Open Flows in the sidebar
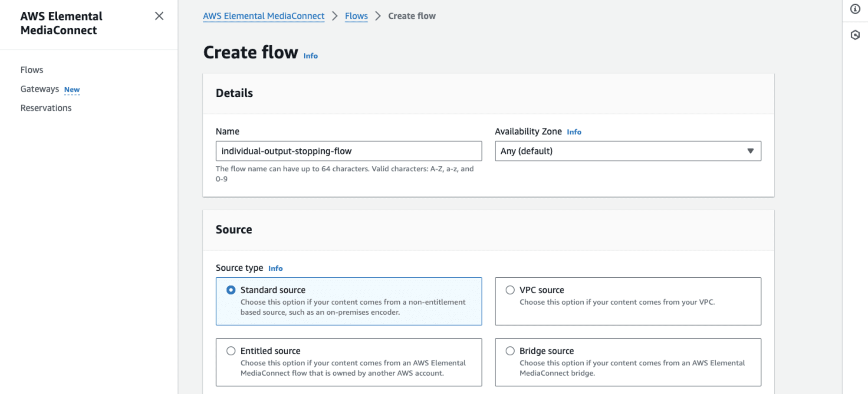 point(32,70)
